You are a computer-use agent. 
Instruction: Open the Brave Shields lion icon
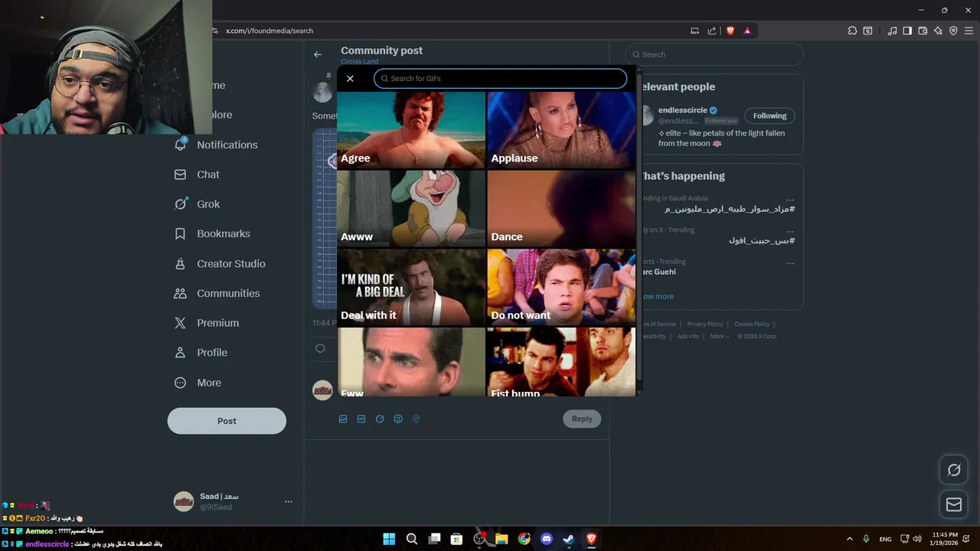[730, 31]
